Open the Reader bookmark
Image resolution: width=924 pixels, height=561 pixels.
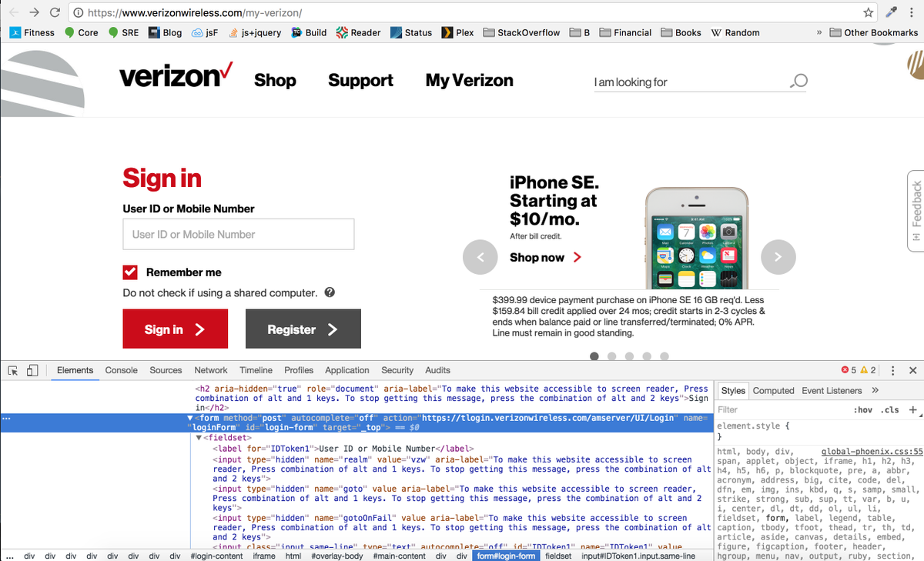pos(359,32)
